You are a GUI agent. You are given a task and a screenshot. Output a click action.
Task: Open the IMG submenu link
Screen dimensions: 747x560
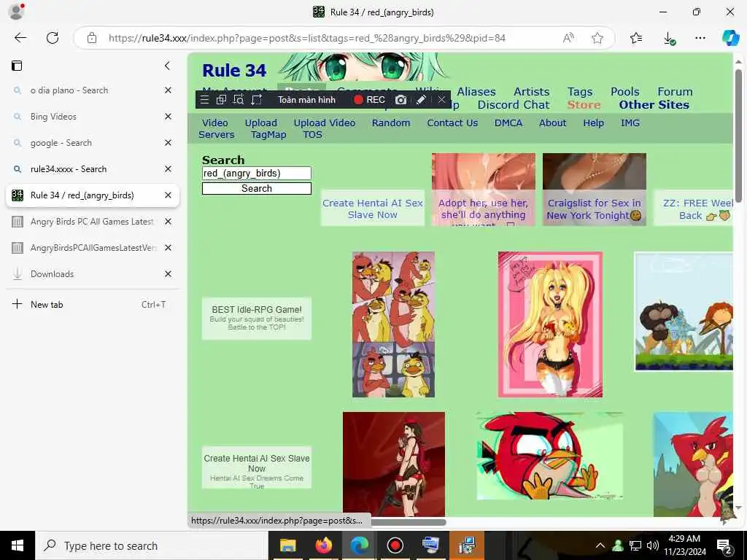tap(630, 122)
